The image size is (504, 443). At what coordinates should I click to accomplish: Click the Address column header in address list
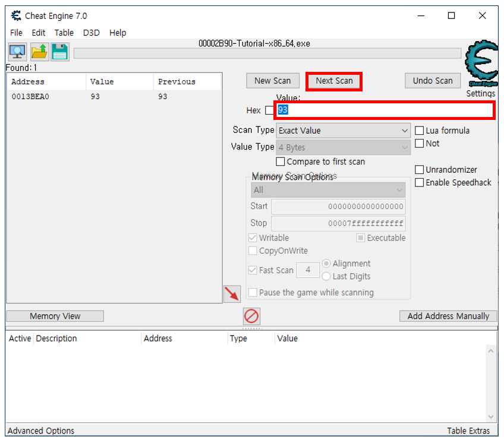(x=184, y=338)
